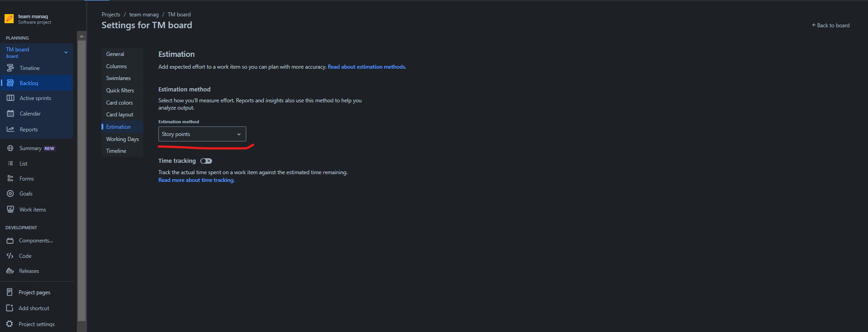This screenshot has height=332, width=868.
Task: Click Back to board link
Action: (x=831, y=25)
